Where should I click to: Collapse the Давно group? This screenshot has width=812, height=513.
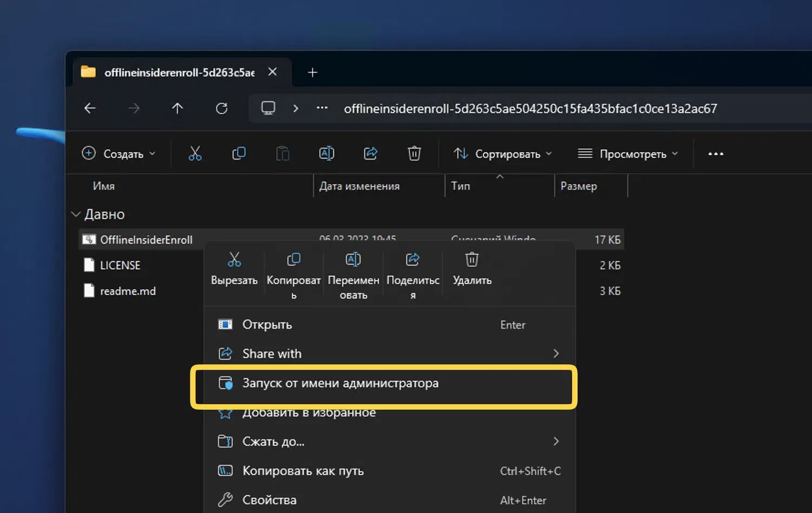(76, 215)
